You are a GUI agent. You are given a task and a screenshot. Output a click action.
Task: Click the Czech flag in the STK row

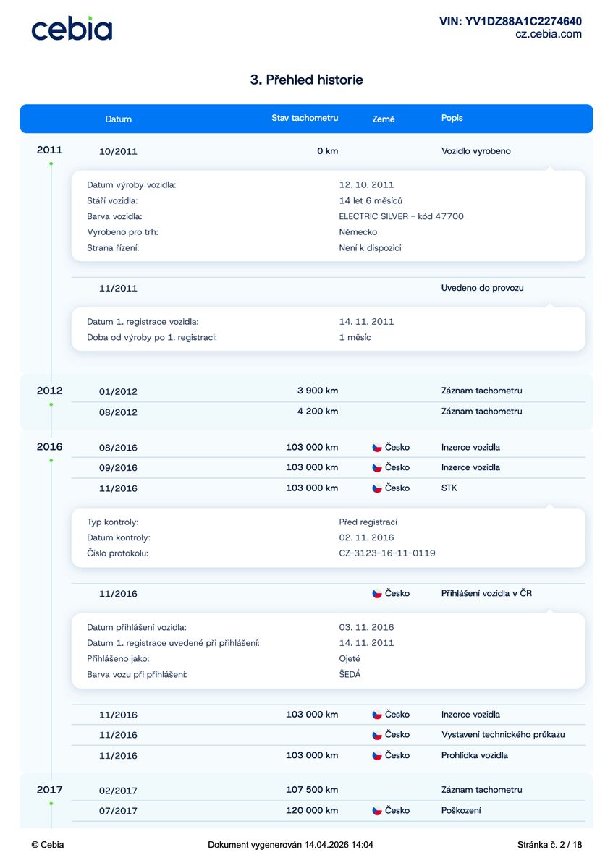pos(376,488)
